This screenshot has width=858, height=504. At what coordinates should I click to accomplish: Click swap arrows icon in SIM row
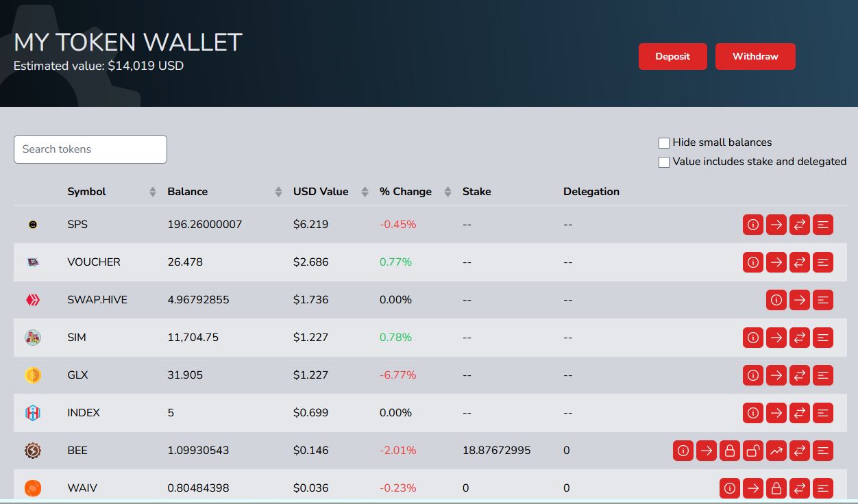(x=800, y=338)
